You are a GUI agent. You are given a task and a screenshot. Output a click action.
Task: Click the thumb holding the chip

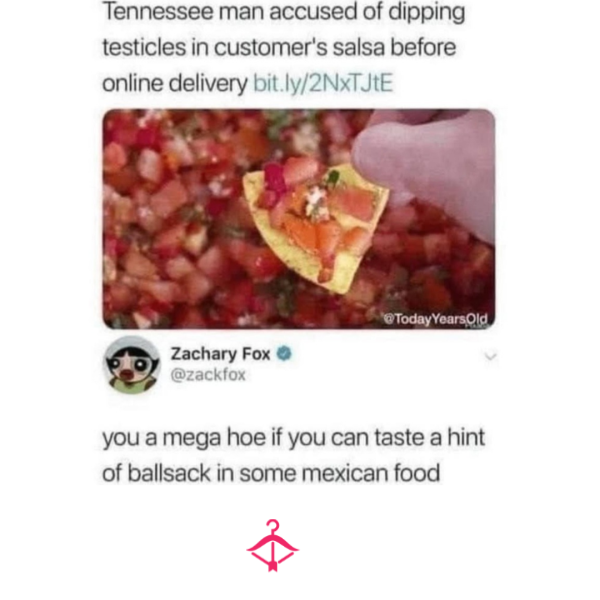pyautogui.click(x=427, y=172)
